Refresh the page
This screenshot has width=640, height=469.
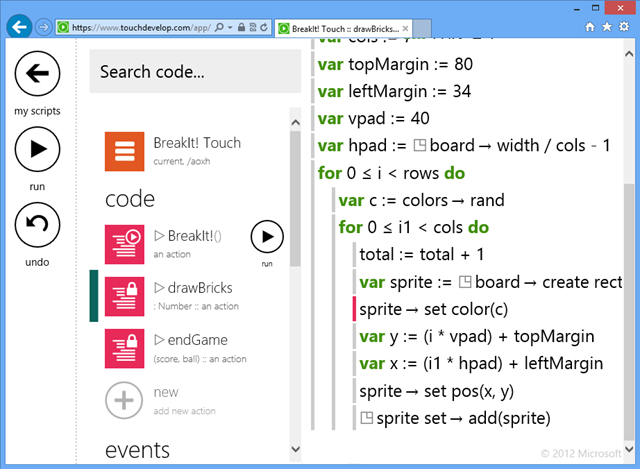[264, 27]
